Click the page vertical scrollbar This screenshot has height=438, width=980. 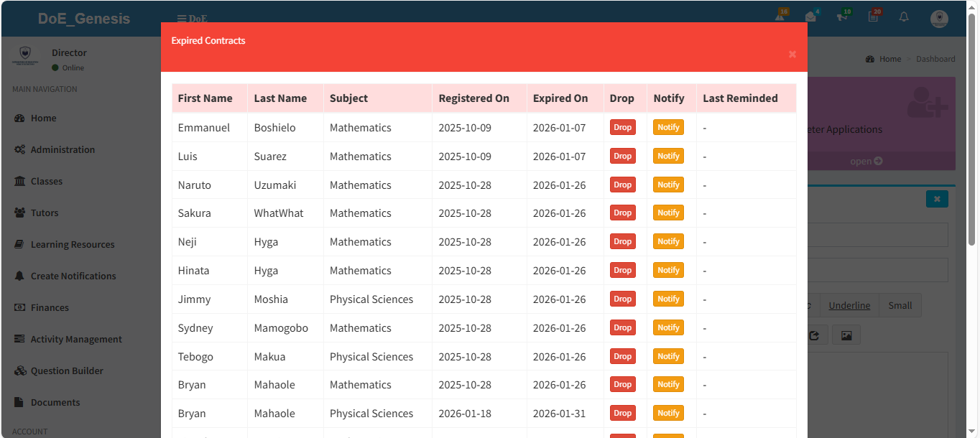point(973,215)
